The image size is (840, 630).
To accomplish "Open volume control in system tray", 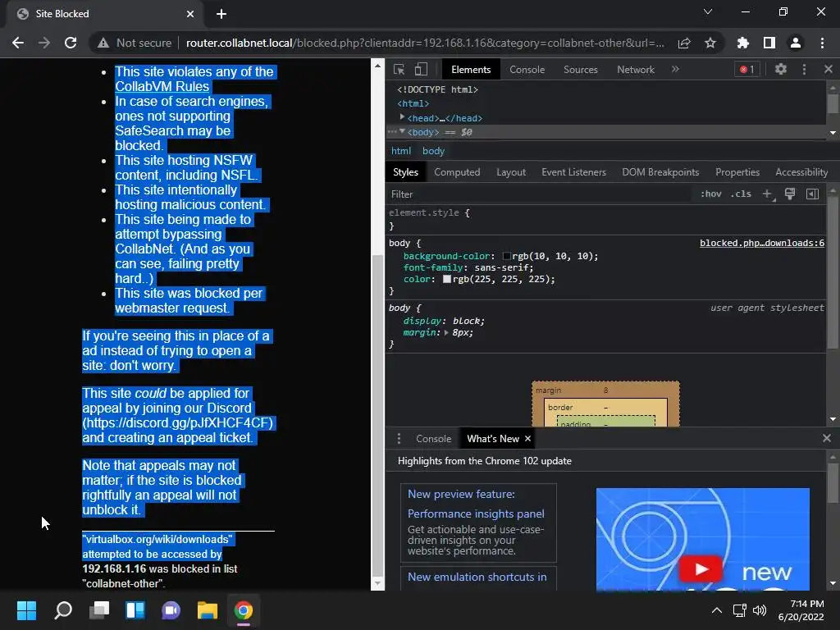I will point(760,610).
